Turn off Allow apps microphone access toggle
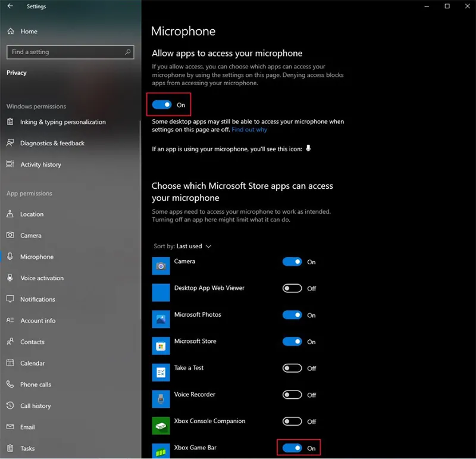The image size is (476, 459). 162,105
